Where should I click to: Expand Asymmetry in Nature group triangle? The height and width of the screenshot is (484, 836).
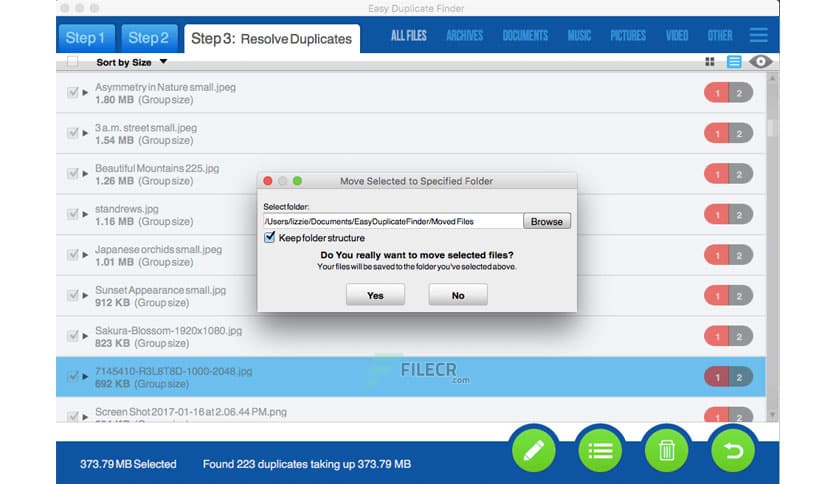point(85,92)
